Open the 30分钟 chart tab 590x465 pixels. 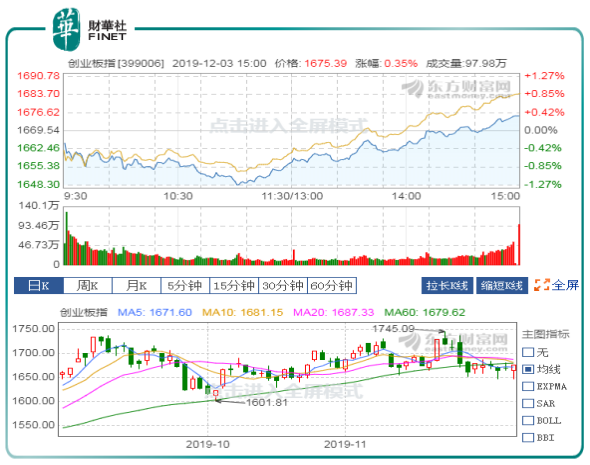tap(283, 286)
